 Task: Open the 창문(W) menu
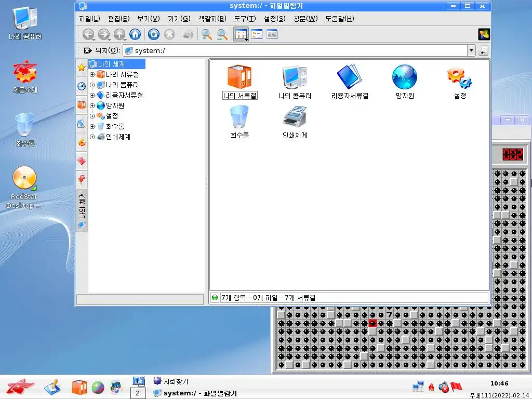click(x=305, y=19)
